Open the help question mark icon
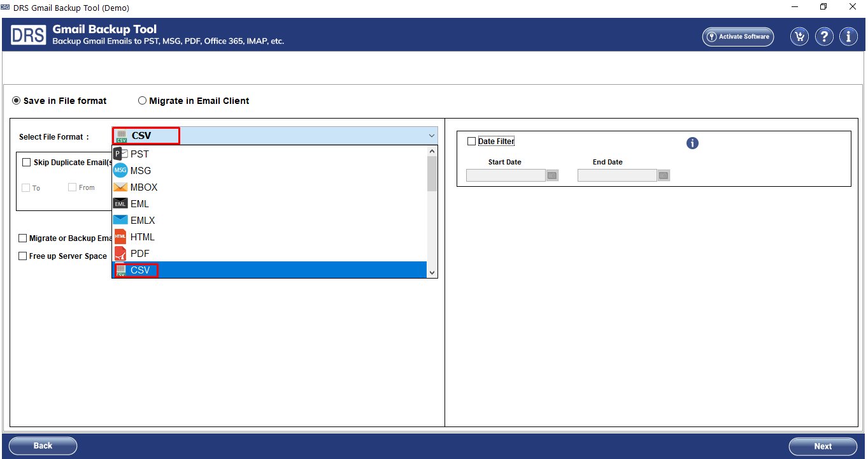The image size is (868, 459). (x=824, y=36)
